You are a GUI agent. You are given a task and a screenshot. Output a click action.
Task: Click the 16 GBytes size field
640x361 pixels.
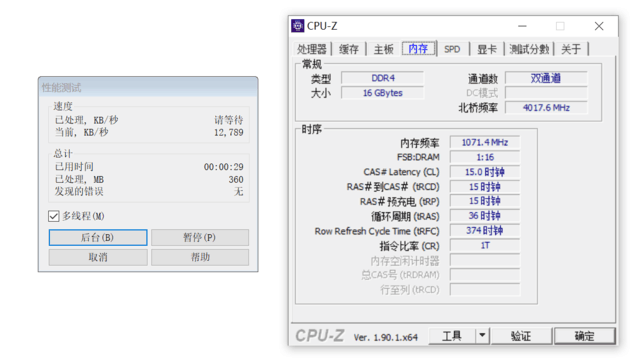382,93
